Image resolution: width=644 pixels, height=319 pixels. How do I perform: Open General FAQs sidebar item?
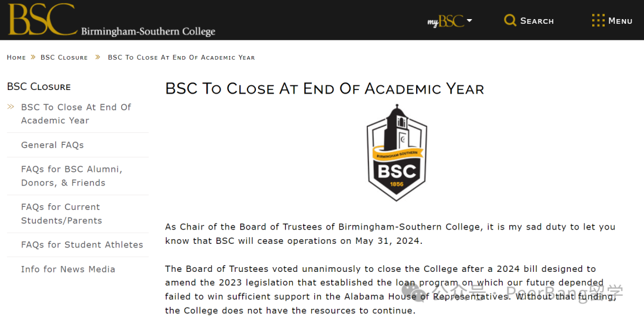click(52, 145)
